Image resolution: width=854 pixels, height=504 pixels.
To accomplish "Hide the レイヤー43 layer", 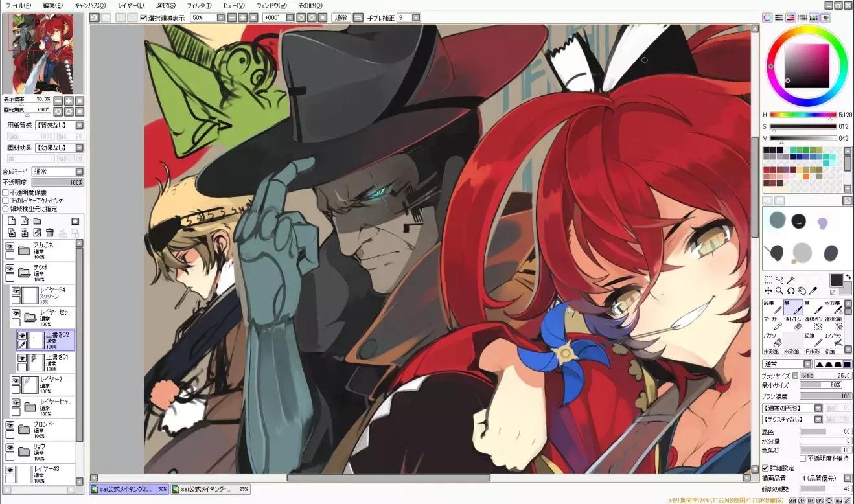I will tap(10, 470).
